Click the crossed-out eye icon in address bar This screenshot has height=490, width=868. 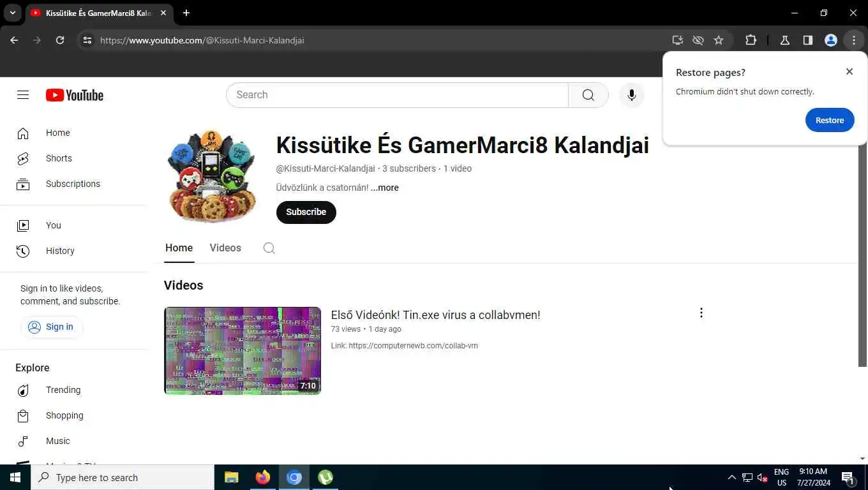pyautogui.click(x=698, y=40)
